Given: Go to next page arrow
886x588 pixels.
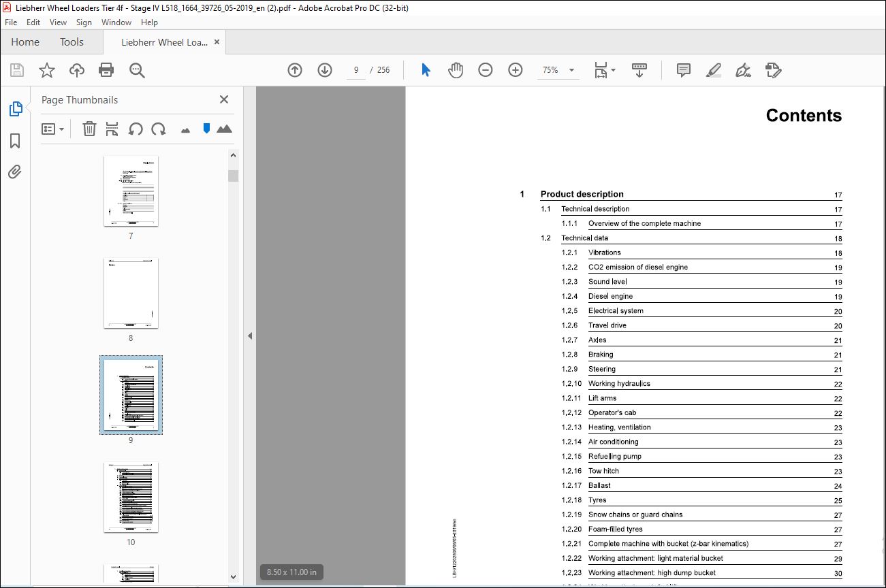Looking at the screenshot, I should 325,70.
